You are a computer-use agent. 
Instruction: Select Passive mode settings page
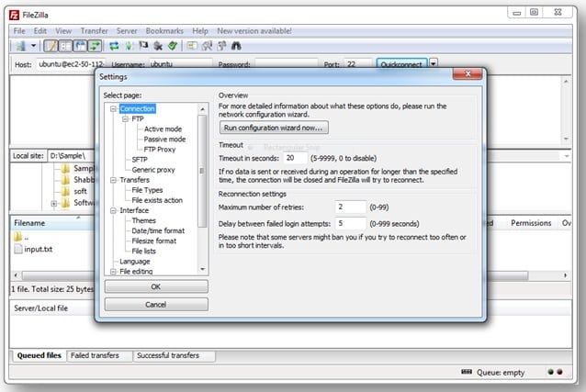[x=164, y=140]
